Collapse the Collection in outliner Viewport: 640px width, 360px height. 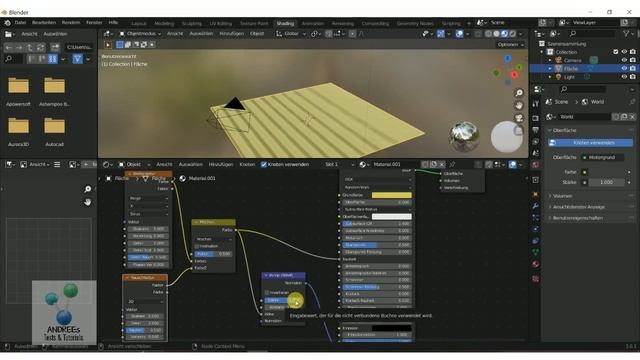pyautogui.click(x=542, y=52)
